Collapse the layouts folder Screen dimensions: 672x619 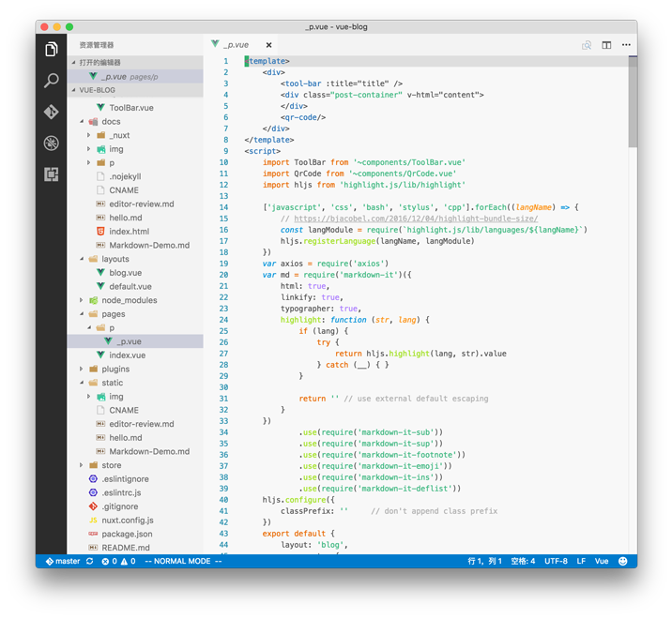[82, 259]
